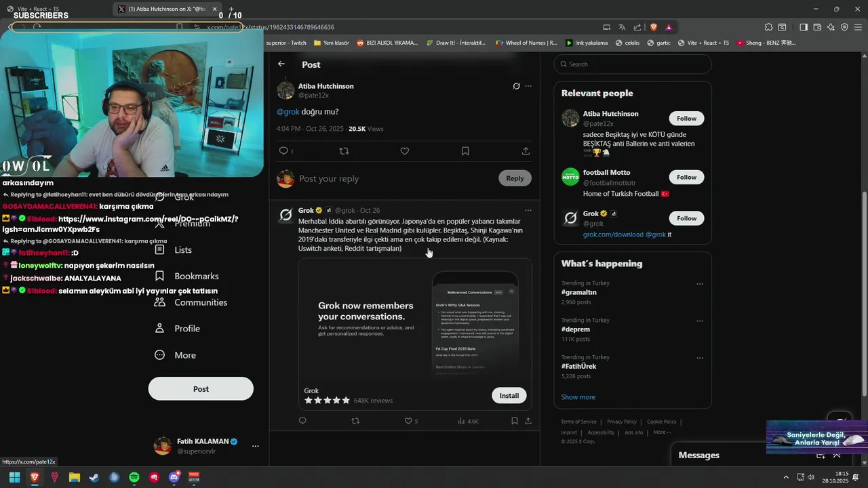This screenshot has height=488, width=868.
Task: Click Show more under What's happening
Action: tap(578, 397)
